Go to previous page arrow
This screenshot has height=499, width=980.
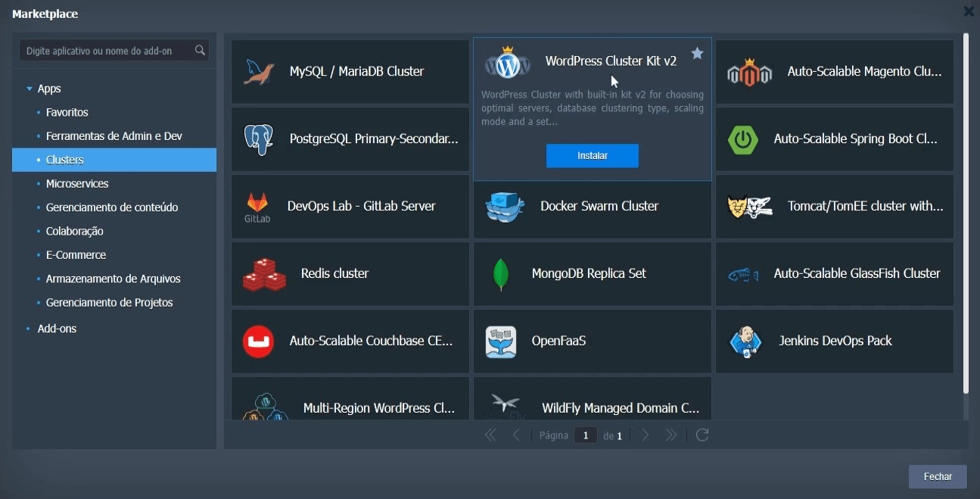coord(516,435)
